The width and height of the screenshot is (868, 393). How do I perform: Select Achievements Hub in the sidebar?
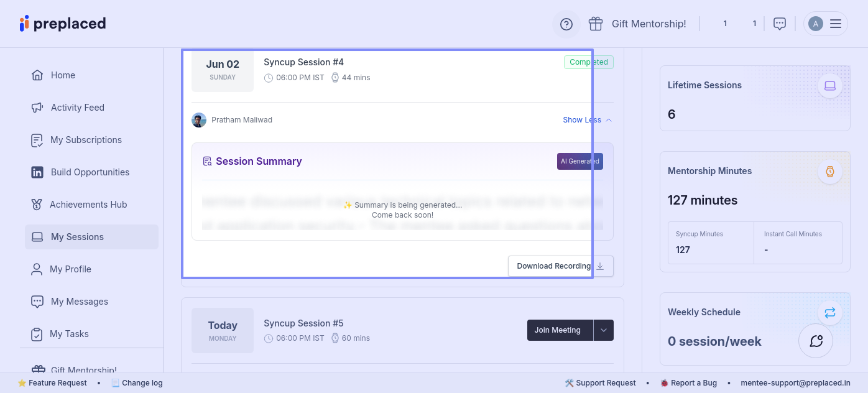pos(88,205)
